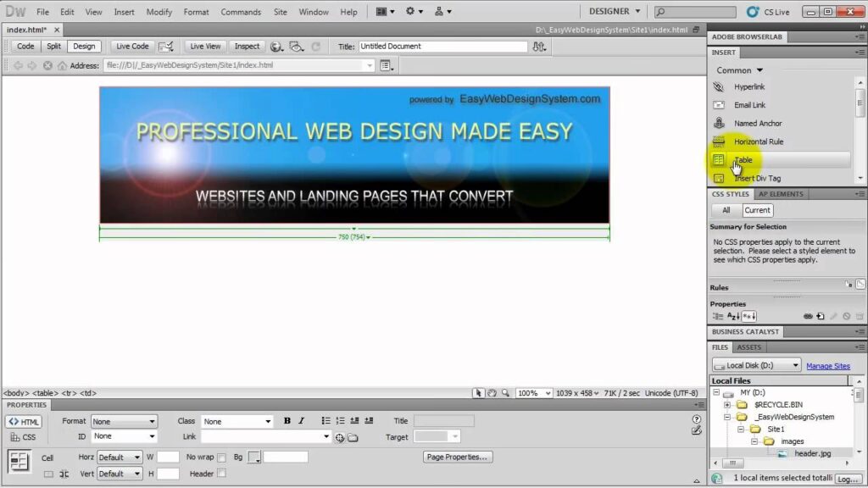Open the Format dropdown
The width and height of the screenshot is (868, 488).
[x=124, y=421]
